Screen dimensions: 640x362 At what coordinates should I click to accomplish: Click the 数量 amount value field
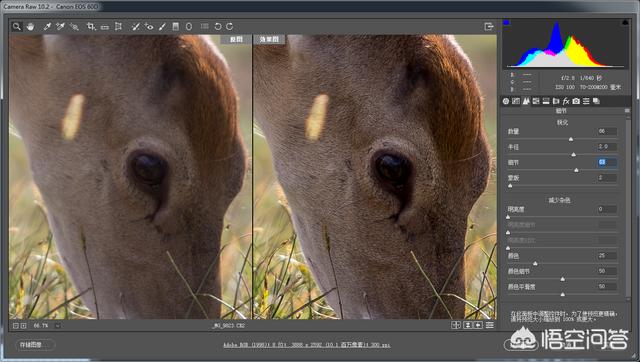tap(607, 131)
